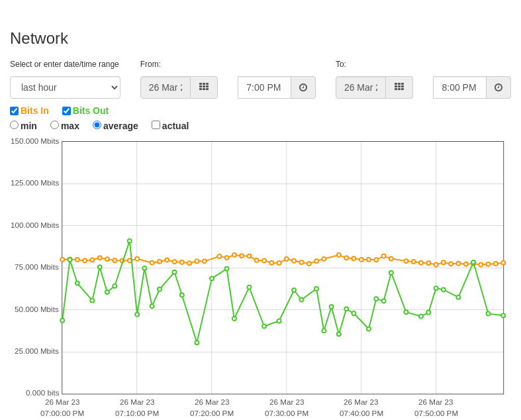Click the 7:00 PM time field

tap(265, 87)
